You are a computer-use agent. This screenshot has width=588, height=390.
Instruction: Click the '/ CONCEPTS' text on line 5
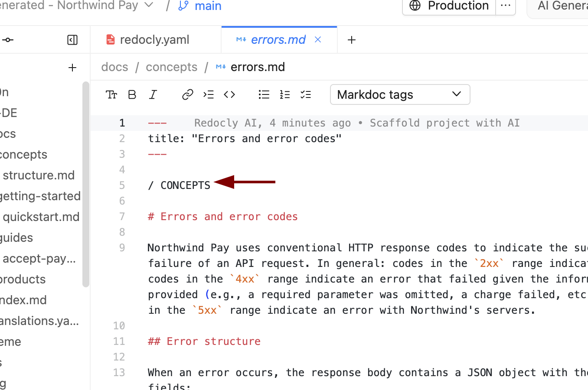tap(179, 185)
